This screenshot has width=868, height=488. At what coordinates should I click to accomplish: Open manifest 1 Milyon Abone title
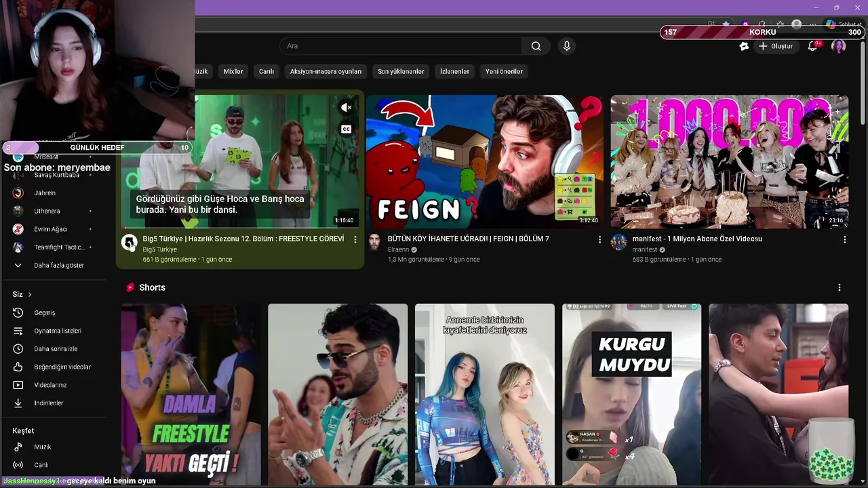(x=697, y=239)
